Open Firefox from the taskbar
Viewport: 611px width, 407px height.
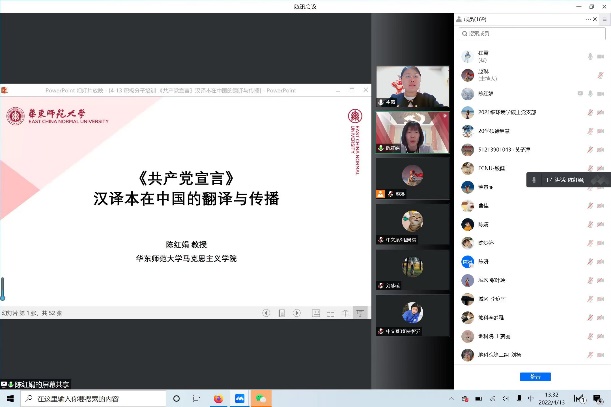(x=218, y=398)
